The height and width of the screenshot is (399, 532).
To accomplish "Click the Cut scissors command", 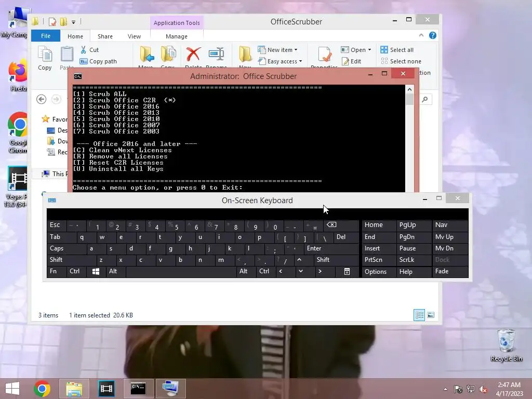I will 89,50.
